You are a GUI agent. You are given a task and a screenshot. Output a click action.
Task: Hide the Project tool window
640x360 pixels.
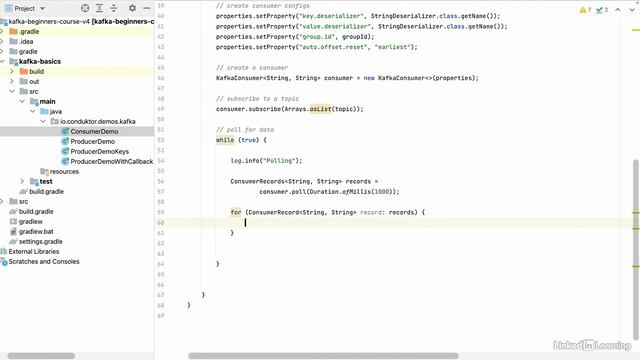[x=147, y=8]
